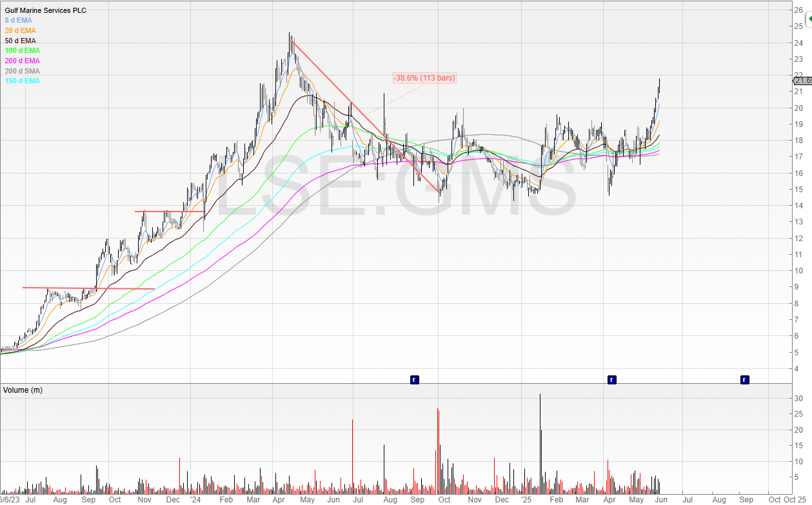Screen dimensions: 812x505
Task: Click the 50 d EMA legend label
Action: (21, 41)
